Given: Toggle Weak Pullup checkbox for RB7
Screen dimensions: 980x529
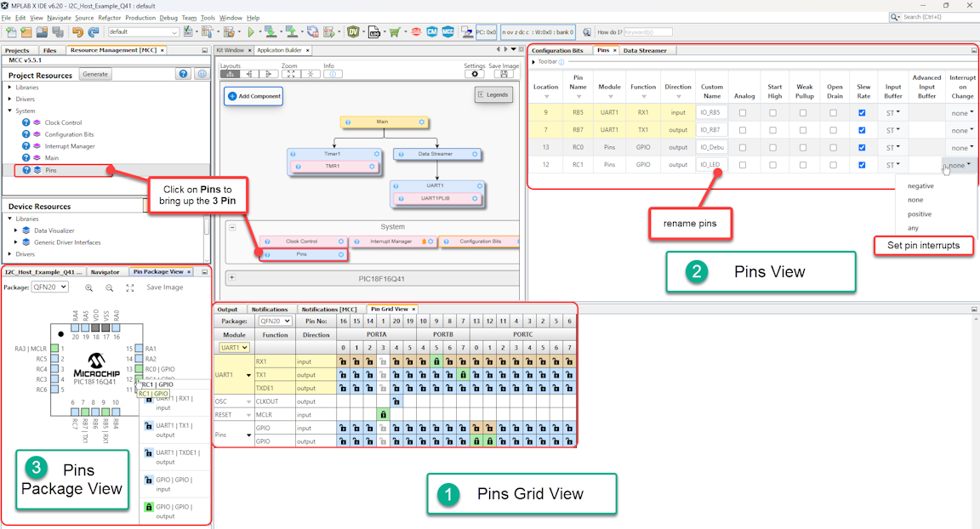Looking at the screenshot, I should coord(803,130).
